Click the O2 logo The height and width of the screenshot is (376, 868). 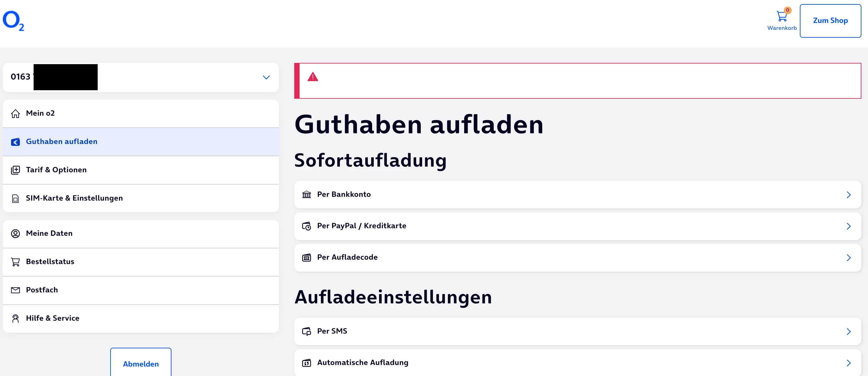click(14, 21)
